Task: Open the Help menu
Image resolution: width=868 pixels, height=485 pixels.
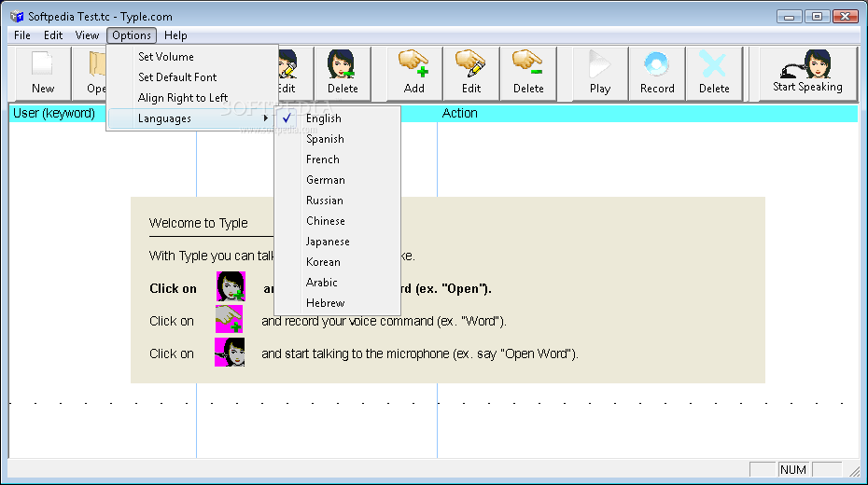Action: point(175,35)
